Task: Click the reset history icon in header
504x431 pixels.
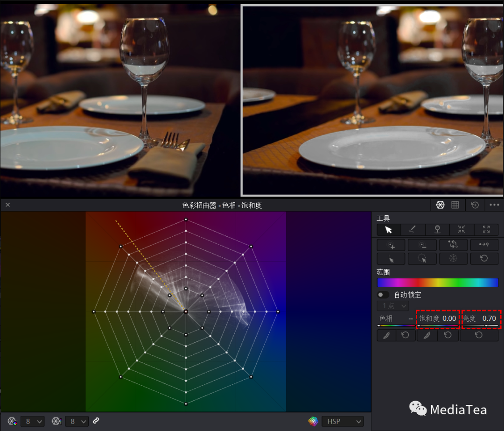Action: (475, 205)
